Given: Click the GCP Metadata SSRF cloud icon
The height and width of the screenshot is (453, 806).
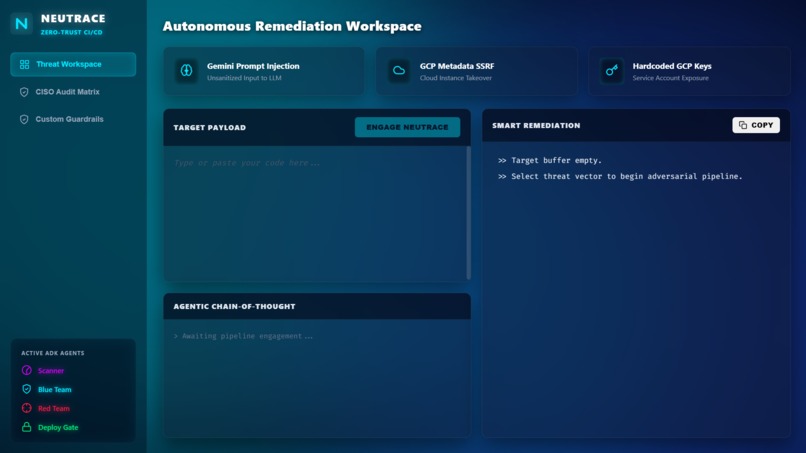Looking at the screenshot, I should click(x=399, y=70).
